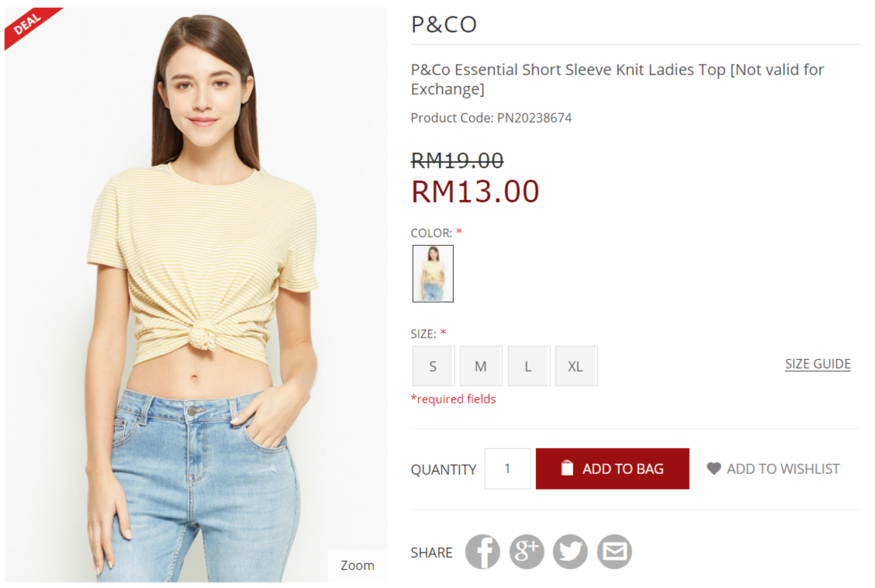The height and width of the screenshot is (588, 875).
Task: Share via the Google Plus icon
Action: tap(526, 552)
